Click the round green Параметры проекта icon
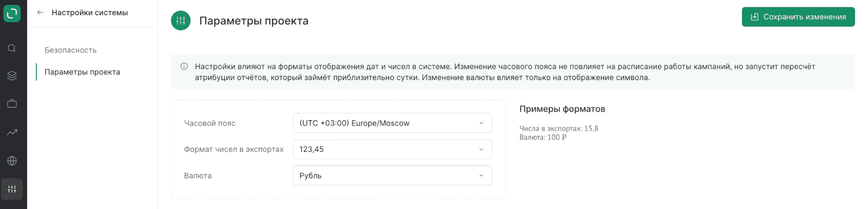 (x=181, y=21)
